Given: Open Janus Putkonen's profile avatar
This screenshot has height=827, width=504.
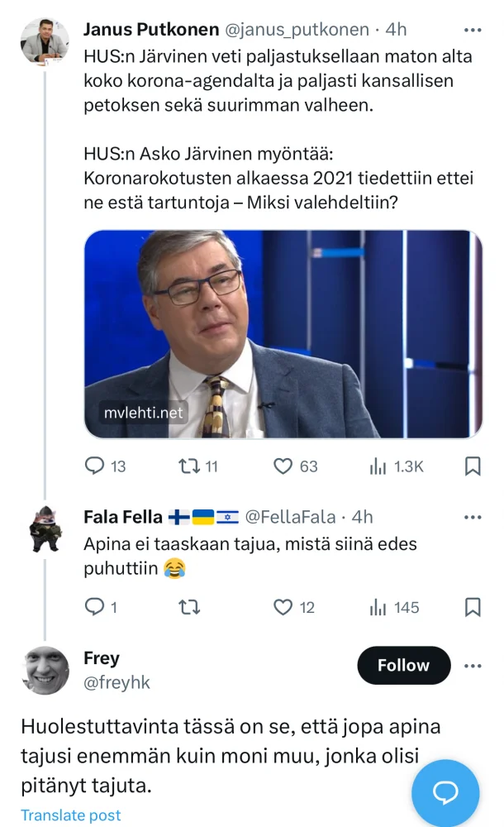Looking at the screenshot, I should 45,41.
